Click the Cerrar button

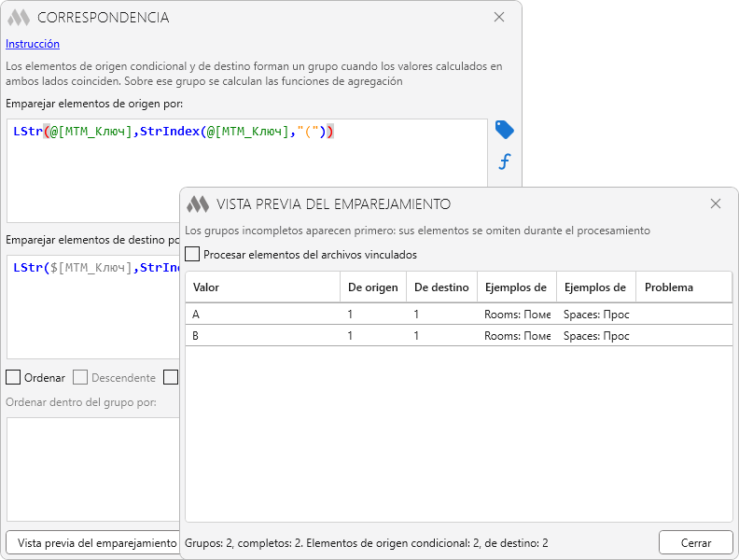point(696,542)
